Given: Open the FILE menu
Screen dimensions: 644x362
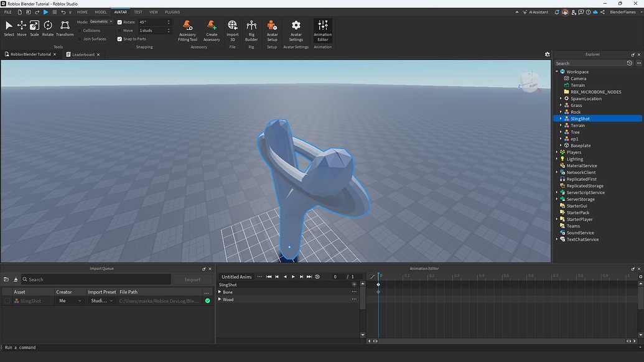Looking at the screenshot, I should 8,12.
